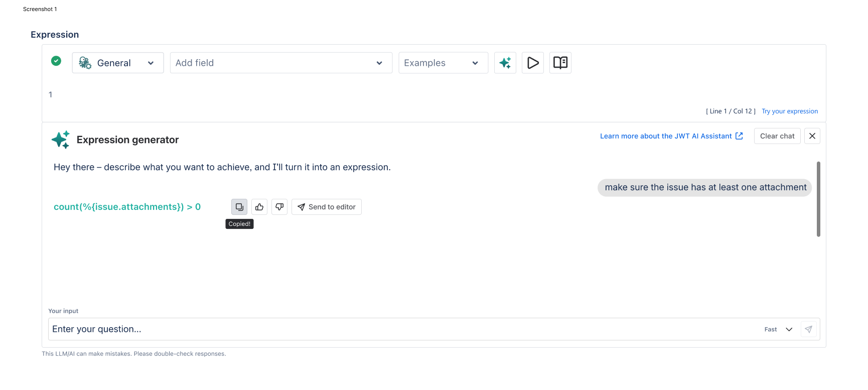Screen dimensions: 868x390
Task: Run the expression with the play icon
Action: pyautogui.click(x=533, y=63)
